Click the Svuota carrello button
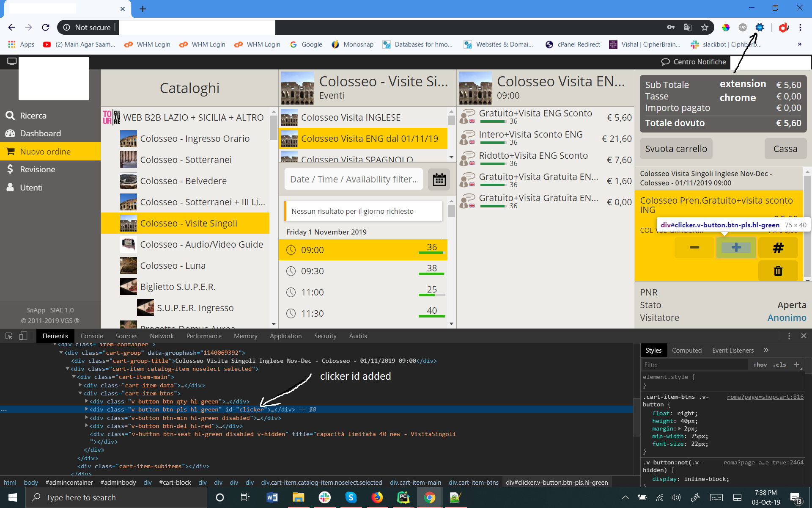This screenshot has height=508, width=812. [x=676, y=149]
